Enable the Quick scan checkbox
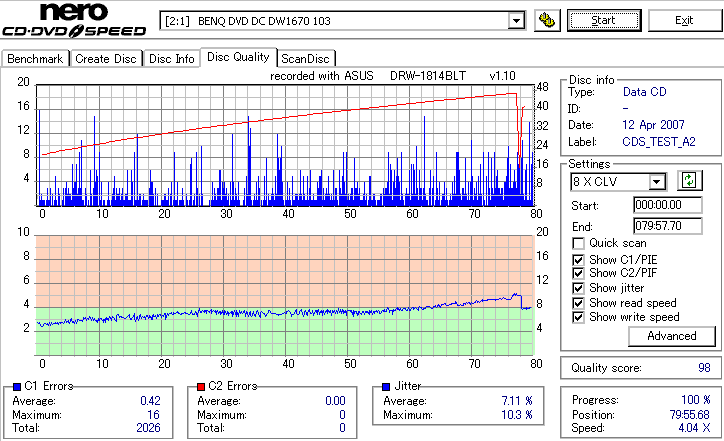The width and height of the screenshot is (724, 441). tap(578, 243)
